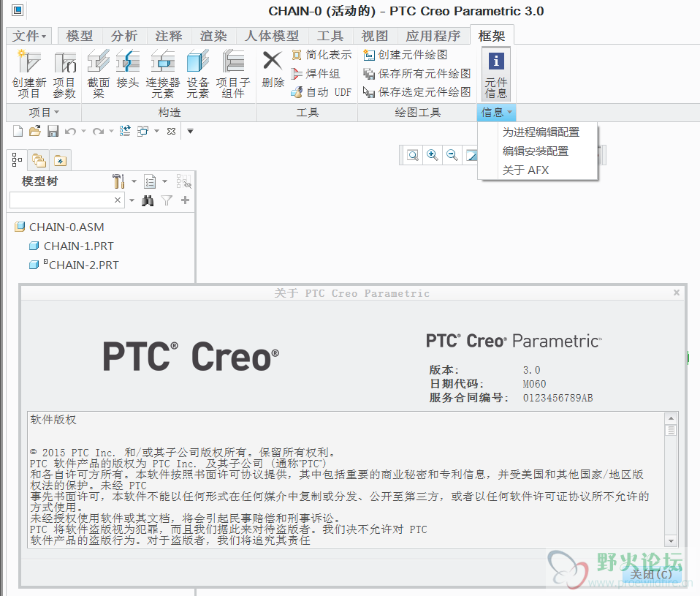Click the 删除 X icon
Image resolution: width=700 pixels, height=596 pixels.
(273, 60)
